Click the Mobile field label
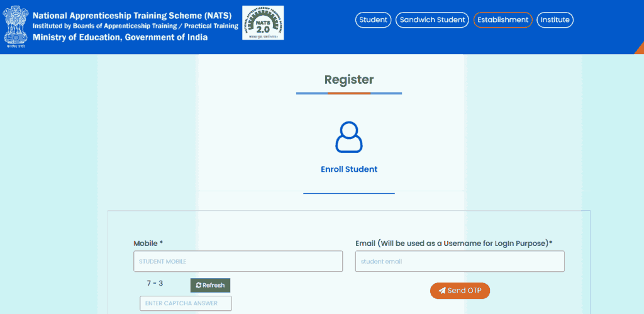Screen dimensions: 644x314 pos(148,243)
